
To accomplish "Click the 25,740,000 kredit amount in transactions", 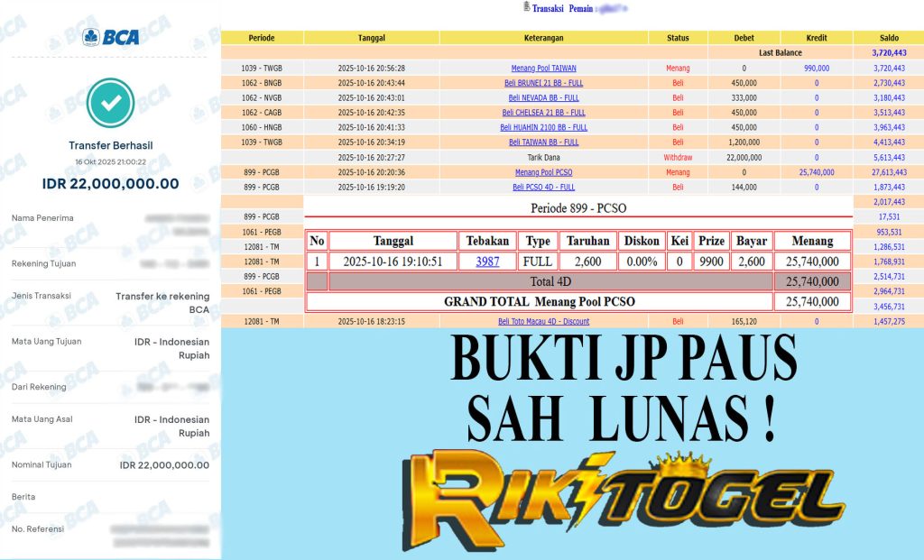I will [816, 171].
